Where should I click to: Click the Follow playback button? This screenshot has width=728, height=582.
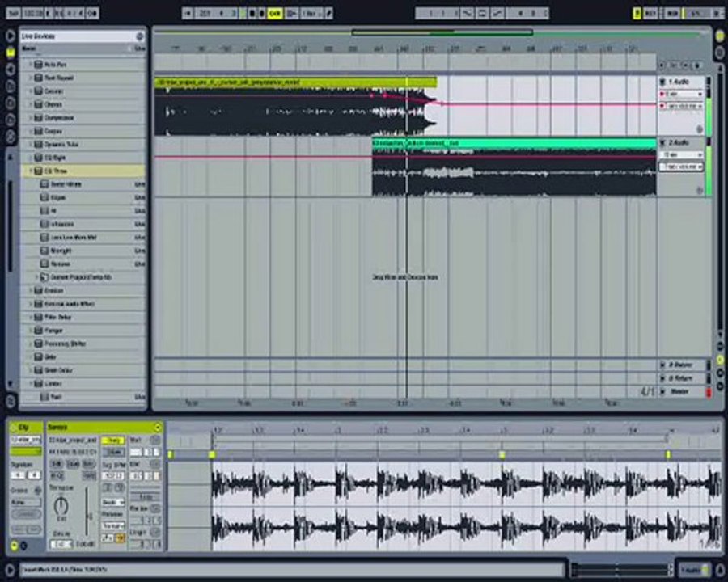(188, 14)
